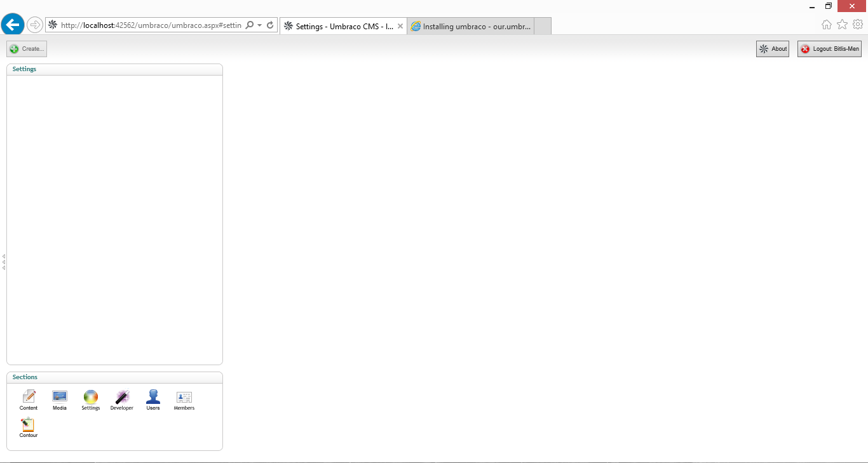868x463 pixels.
Task: Click the Settings panel header
Action: click(114, 69)
